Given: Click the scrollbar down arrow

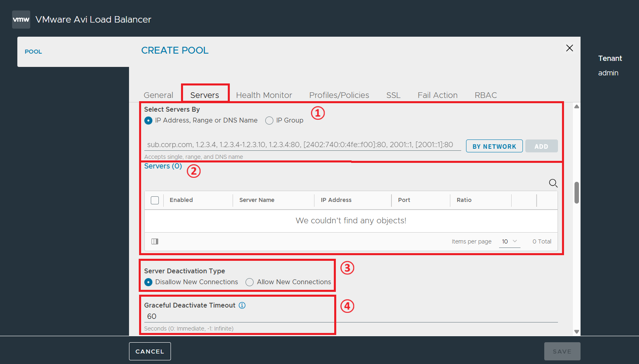Looking at the screenshot, I should 577,332.
